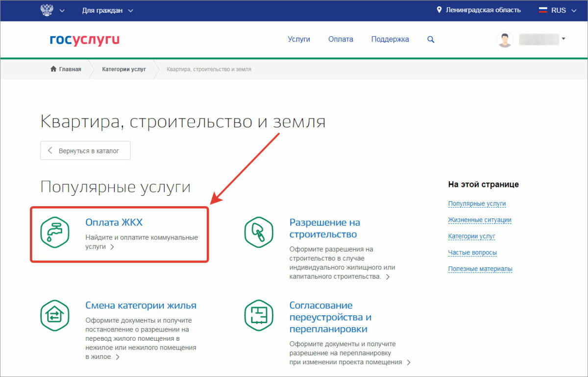588x377 pixels.
Task: Click the location pin icon
Action: coord(439,10)
